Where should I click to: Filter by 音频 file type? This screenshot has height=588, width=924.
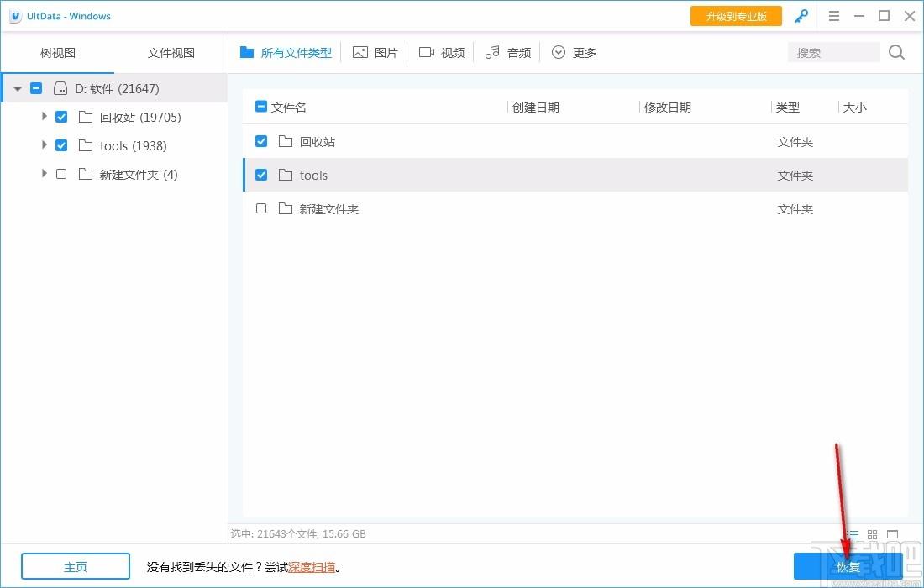click(x=508, y=53)
